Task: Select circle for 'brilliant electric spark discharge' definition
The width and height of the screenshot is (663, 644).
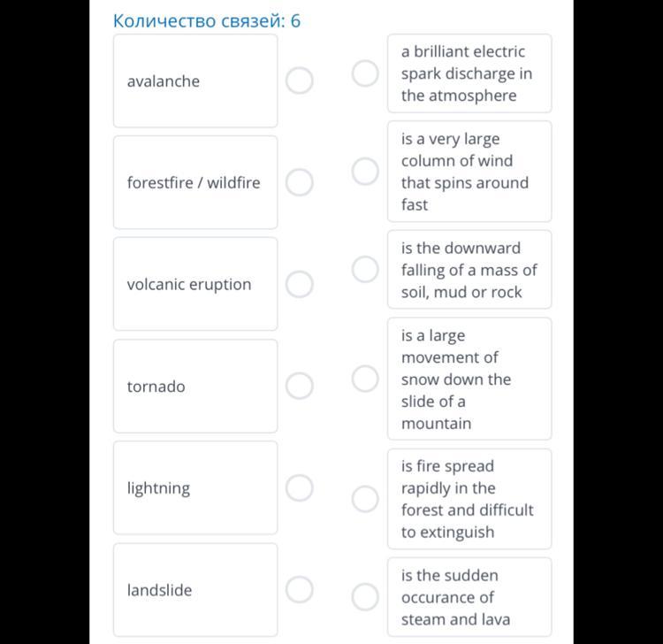Action: (365, 73)
